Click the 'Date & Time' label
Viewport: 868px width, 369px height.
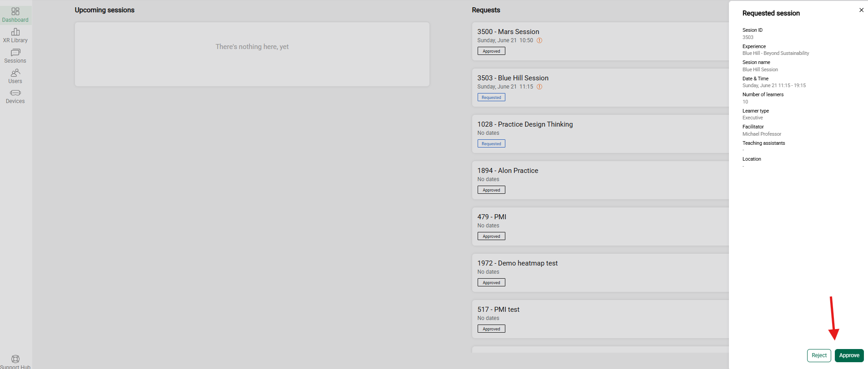click(x=755, y=79)
